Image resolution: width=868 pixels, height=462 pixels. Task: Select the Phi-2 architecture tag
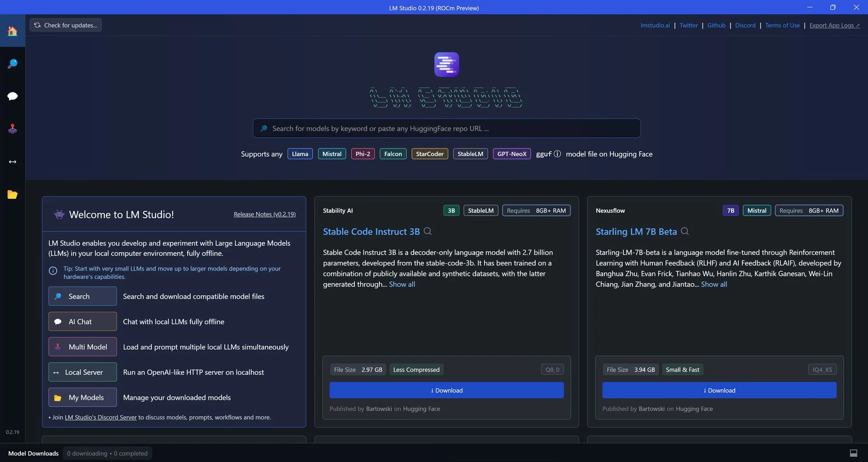pyautogui.click(x=363, y=154)
